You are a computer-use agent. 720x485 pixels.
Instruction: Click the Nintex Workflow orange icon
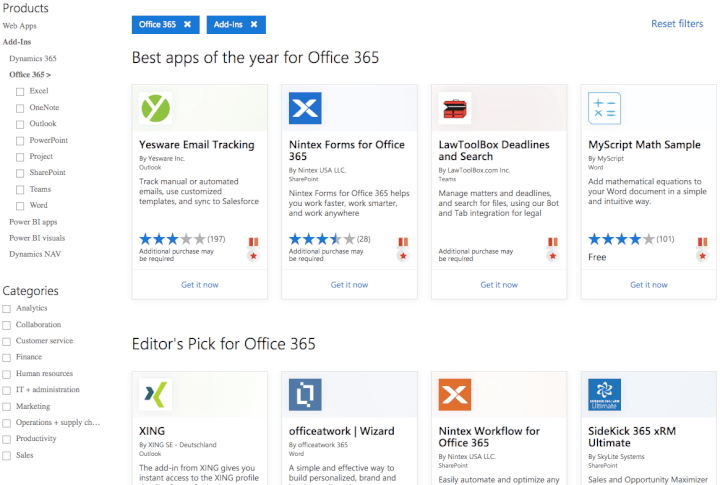point(455,394)
